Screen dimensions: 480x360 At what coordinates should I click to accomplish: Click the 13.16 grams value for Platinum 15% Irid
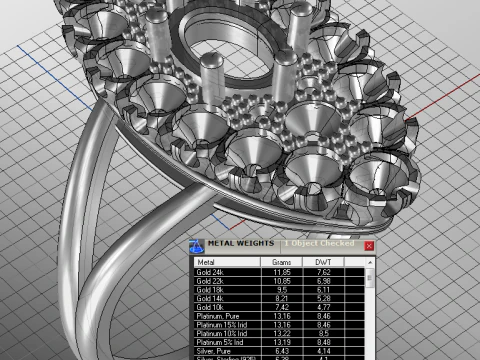[x=282, y=325]
